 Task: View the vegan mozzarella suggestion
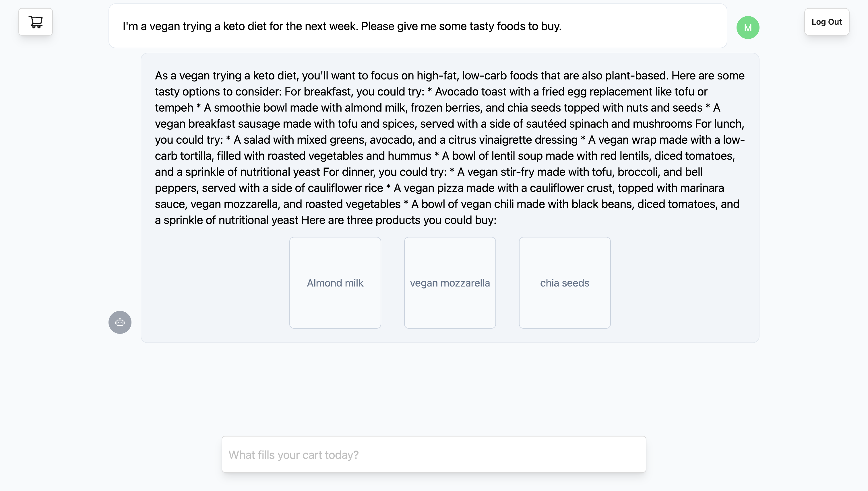449,282
